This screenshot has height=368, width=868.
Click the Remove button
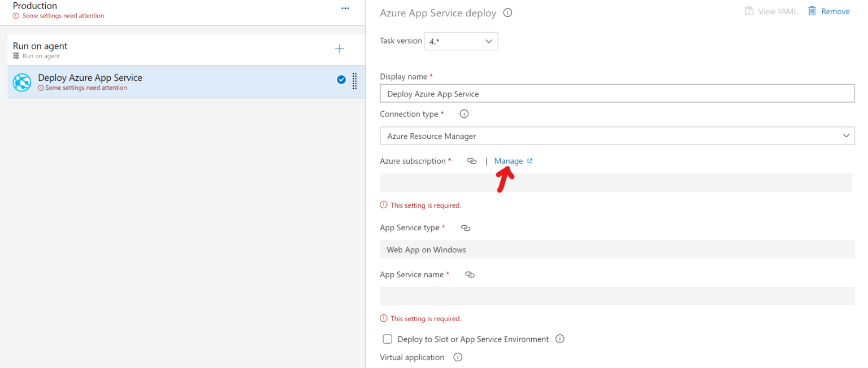[829, 11]
